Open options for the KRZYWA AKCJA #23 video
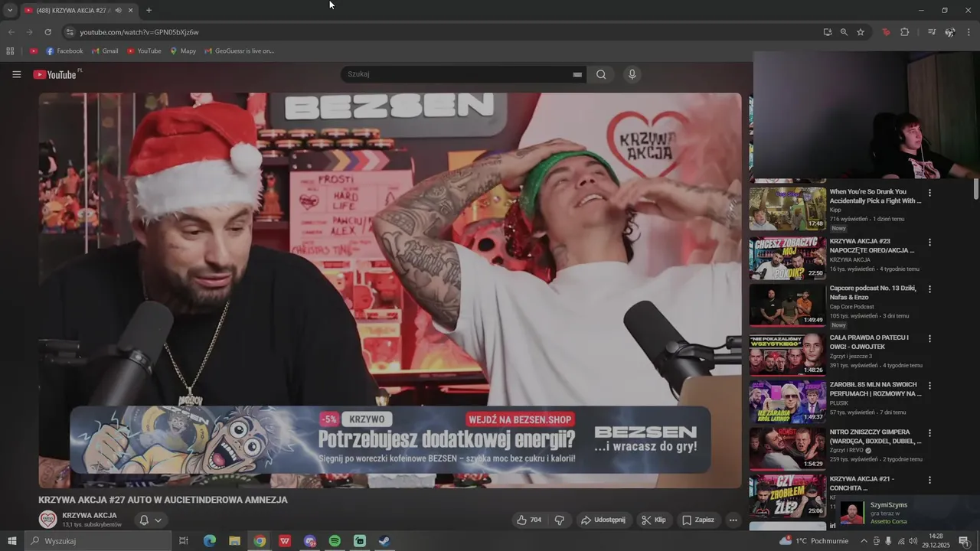Screen dimensions: 980x551 930,242
